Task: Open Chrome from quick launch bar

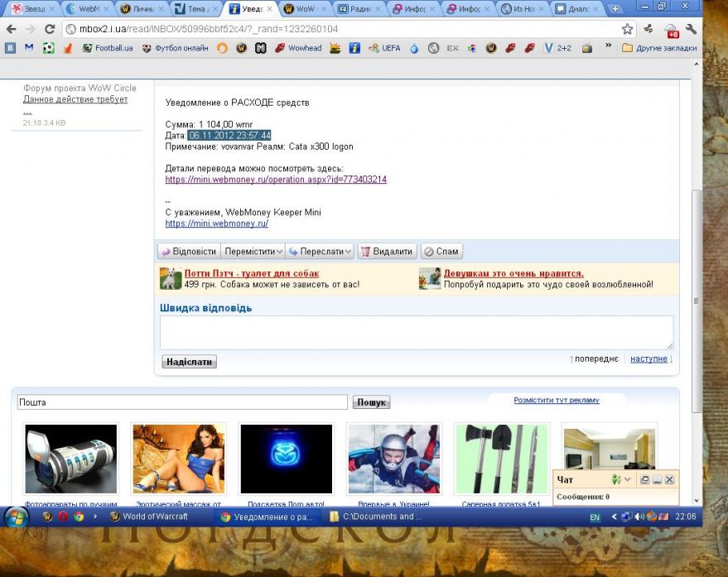Action: click(79, 517)
